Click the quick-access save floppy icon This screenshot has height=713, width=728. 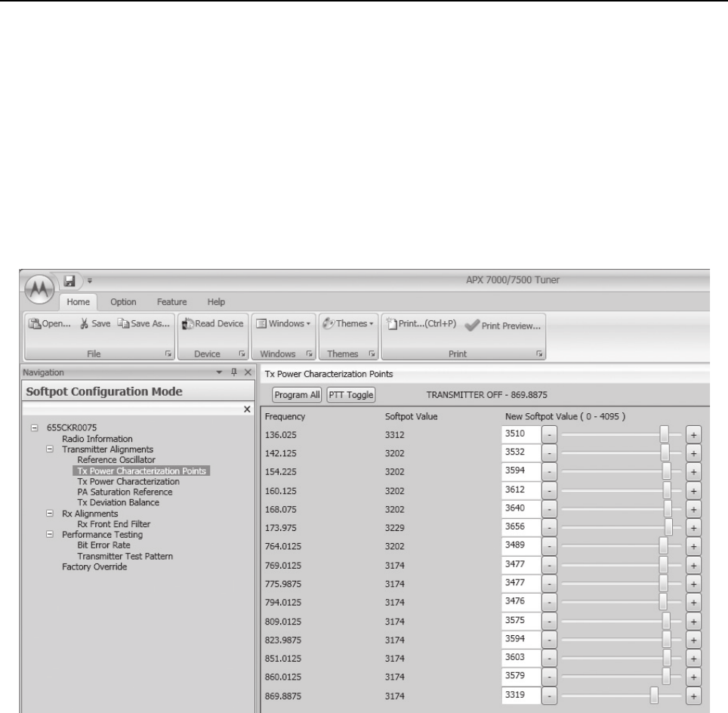[69, 281]
